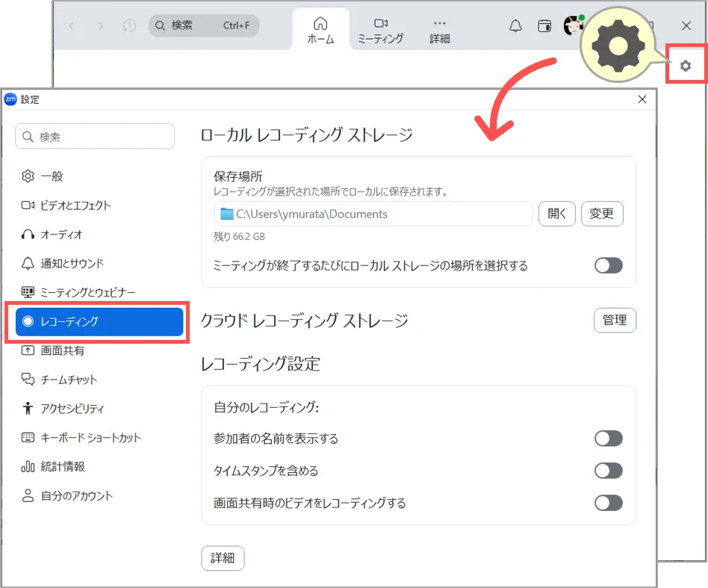This screenshot has width=708, height=588.
Task: Click the profile avatar picture
Action: (573, 25)
